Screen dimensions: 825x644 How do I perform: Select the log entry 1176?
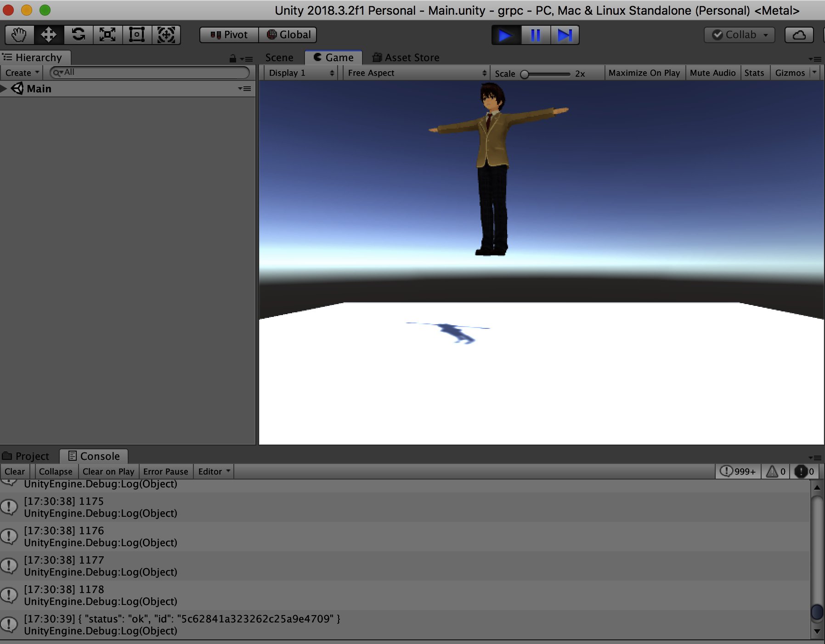[x=405, y=537]
